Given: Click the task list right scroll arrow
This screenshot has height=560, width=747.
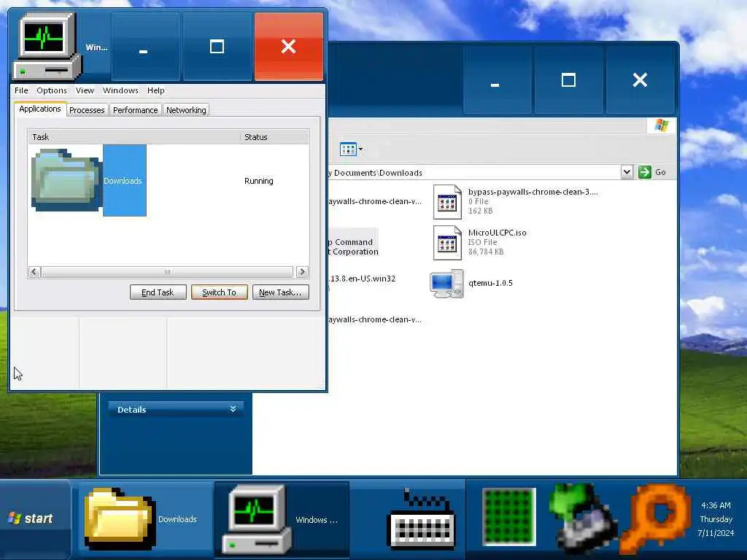Looking at the screenshot, I should 302,272.
